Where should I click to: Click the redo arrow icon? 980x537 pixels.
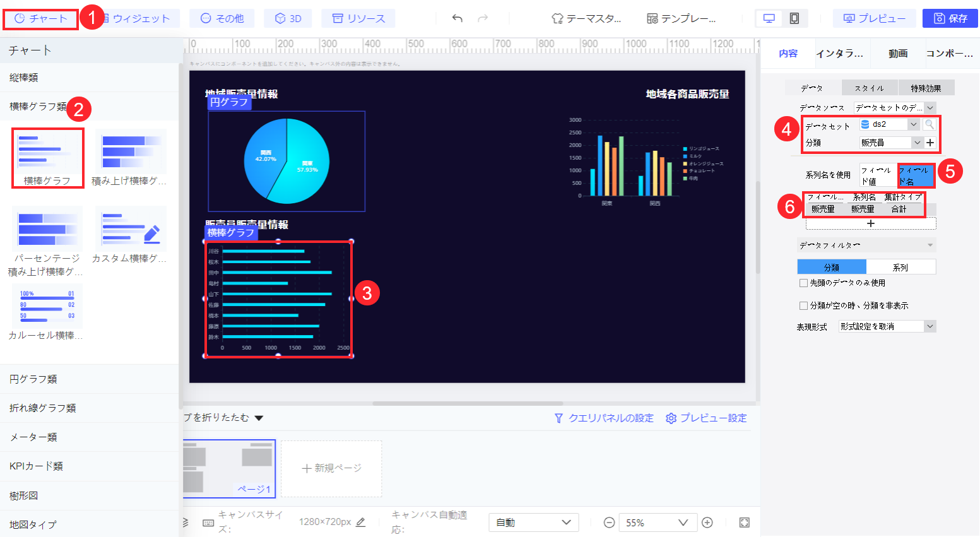pyautogui.click(x=483, y=18)
